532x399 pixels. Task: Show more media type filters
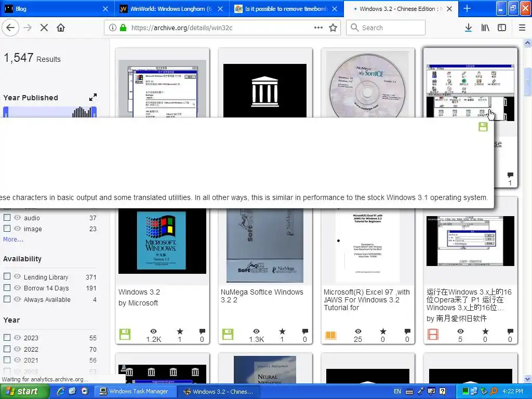[x=13, y=239]
